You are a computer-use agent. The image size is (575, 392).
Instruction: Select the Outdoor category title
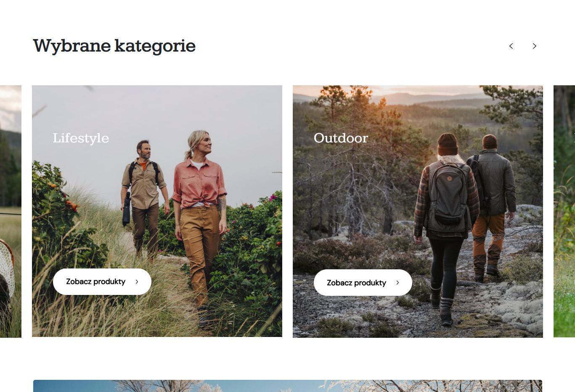pyautogui.click(x=341, y=138)
